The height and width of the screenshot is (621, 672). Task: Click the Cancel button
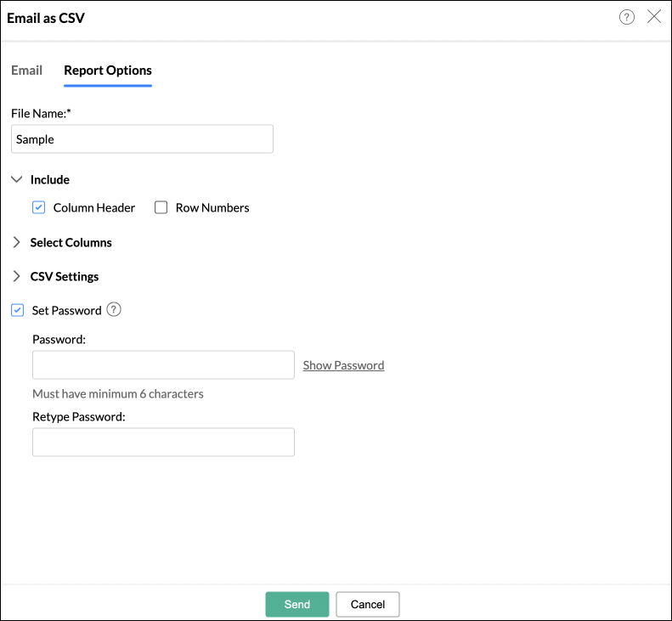(x=368, y=604)
